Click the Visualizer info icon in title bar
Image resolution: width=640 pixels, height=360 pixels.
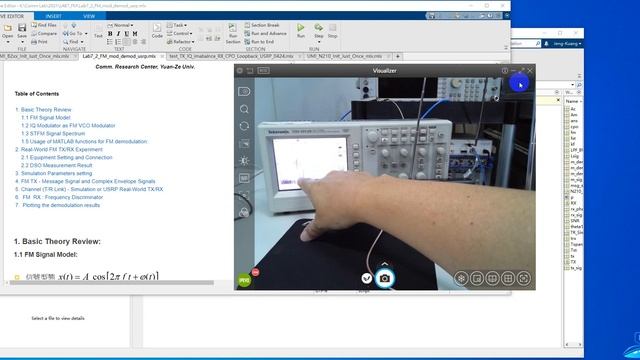[x=505, y=71]
